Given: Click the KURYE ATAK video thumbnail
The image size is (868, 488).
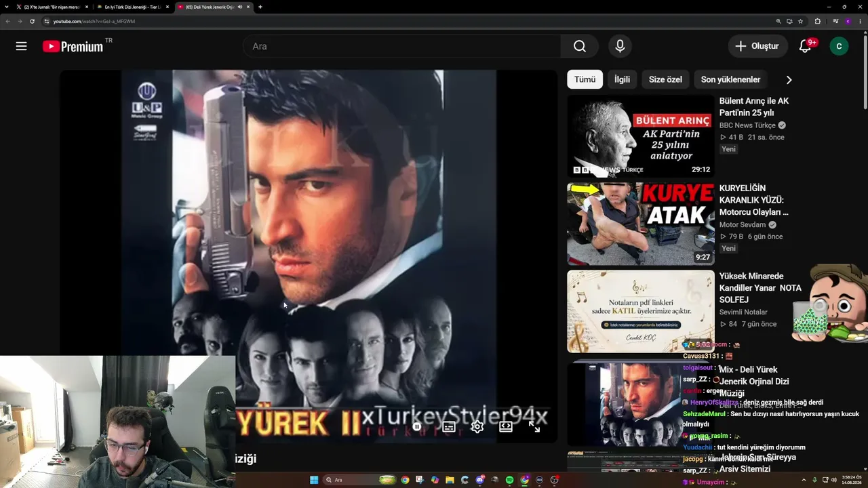Looking at the screenshot, I should pos(641,224).
